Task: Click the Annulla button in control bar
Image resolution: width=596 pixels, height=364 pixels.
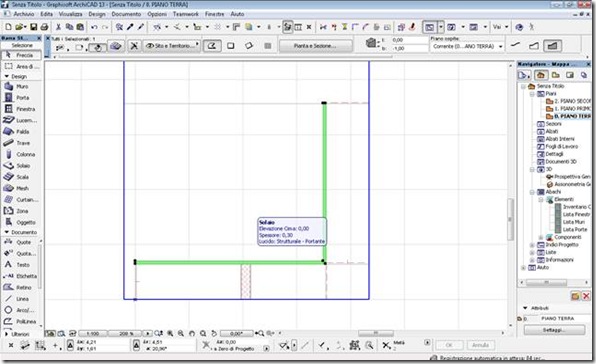Action: pos(480,345)
